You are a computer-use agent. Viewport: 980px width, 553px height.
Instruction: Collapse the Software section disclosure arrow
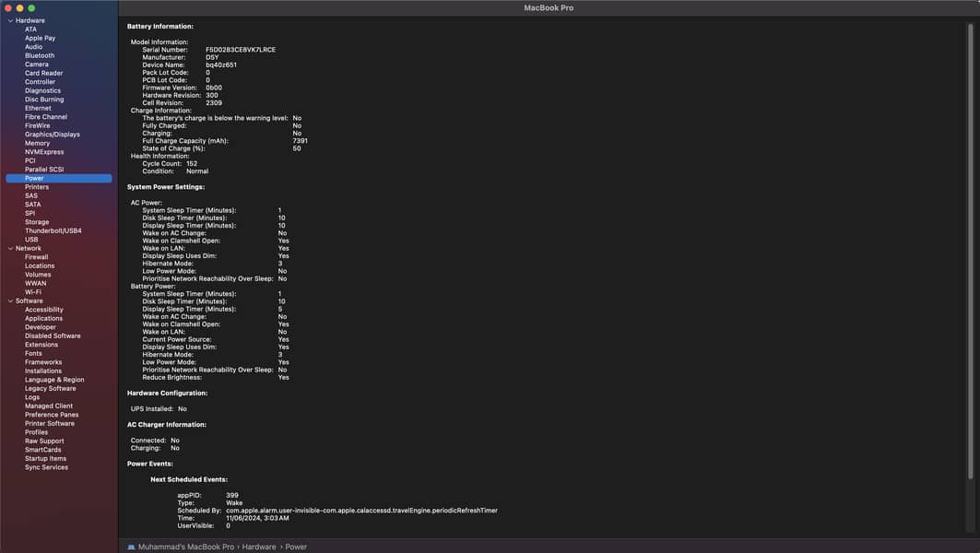10,300
